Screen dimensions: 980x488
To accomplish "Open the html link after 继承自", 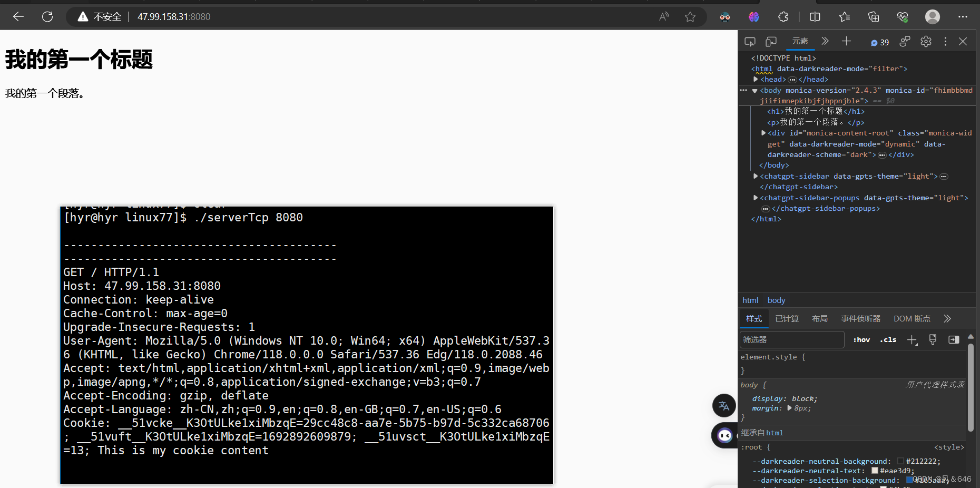I will click(775, 433).
